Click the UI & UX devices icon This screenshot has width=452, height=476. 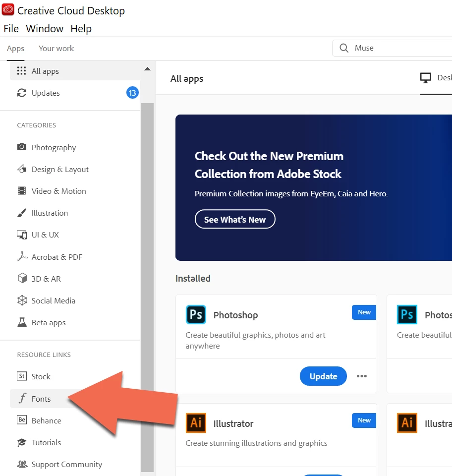pyautogui.click(x=21, y=235)
